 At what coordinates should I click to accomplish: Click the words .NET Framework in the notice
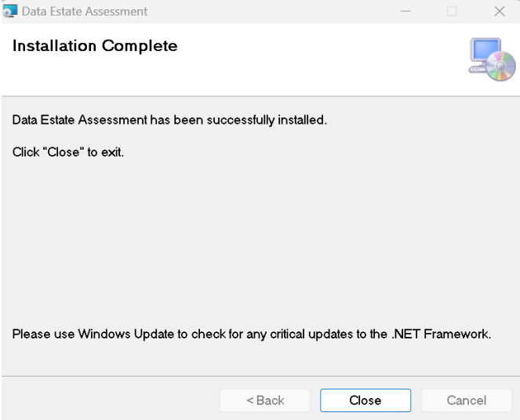point(441,334)
